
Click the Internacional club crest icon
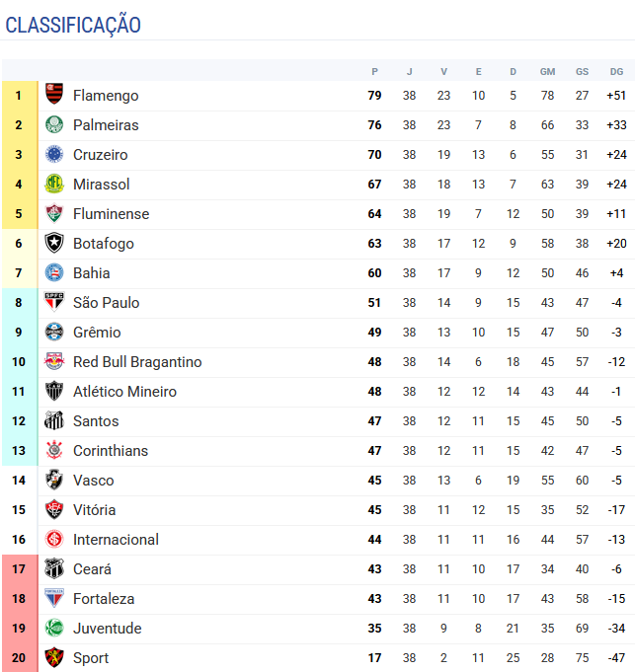[x=54, y=540]
